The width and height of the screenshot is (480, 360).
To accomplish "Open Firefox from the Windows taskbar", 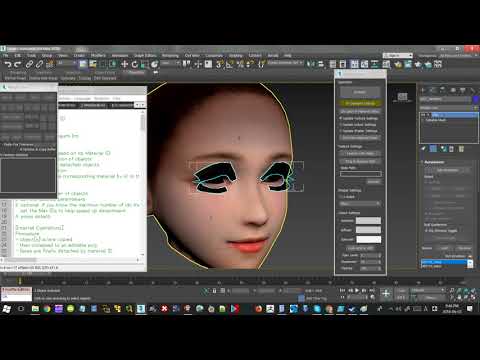I will tap(259, 309).
